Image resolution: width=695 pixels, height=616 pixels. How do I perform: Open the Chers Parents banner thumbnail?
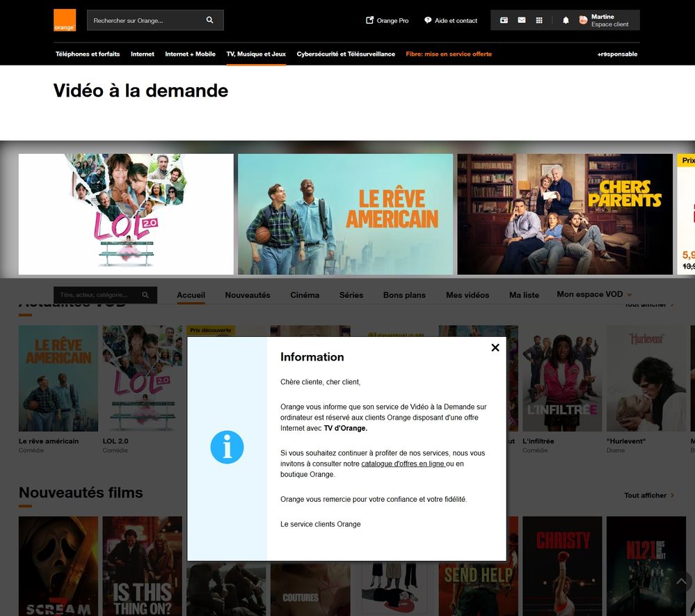tap(565, 214)
